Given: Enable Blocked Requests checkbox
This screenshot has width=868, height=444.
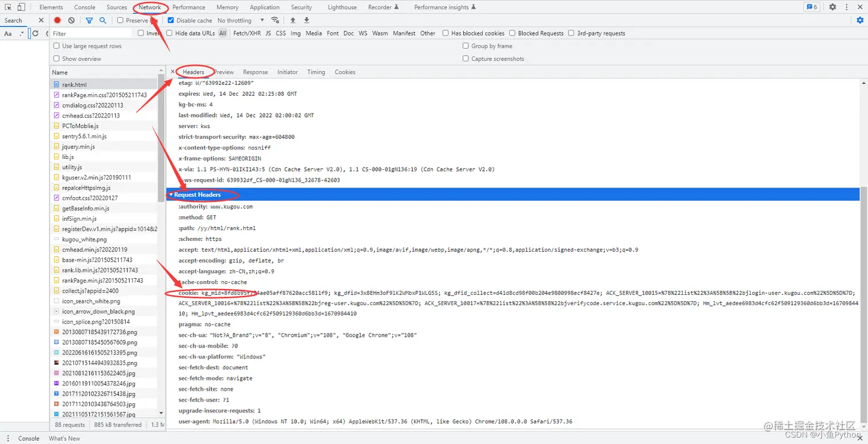Looking at the screenshot, I should pyautogui.click(x=512, y=33).
